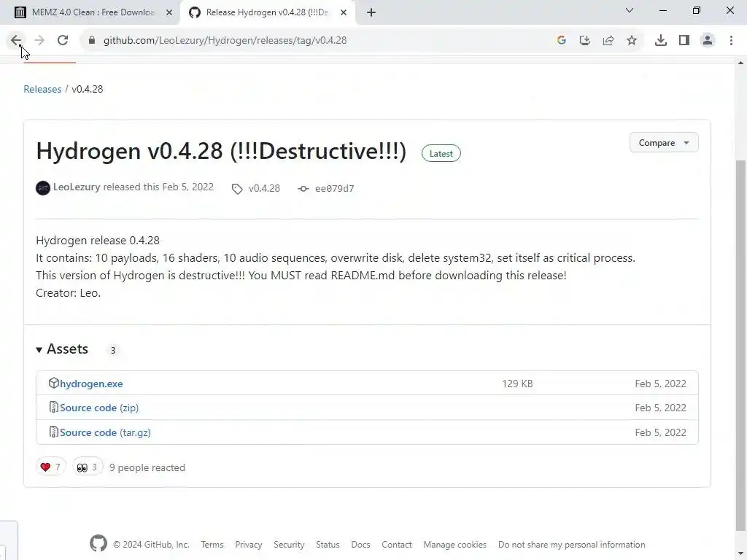Click the scrollbar up arrow
Image resolution: width=747 pixels, height=560 pixels.
point(741,63)
